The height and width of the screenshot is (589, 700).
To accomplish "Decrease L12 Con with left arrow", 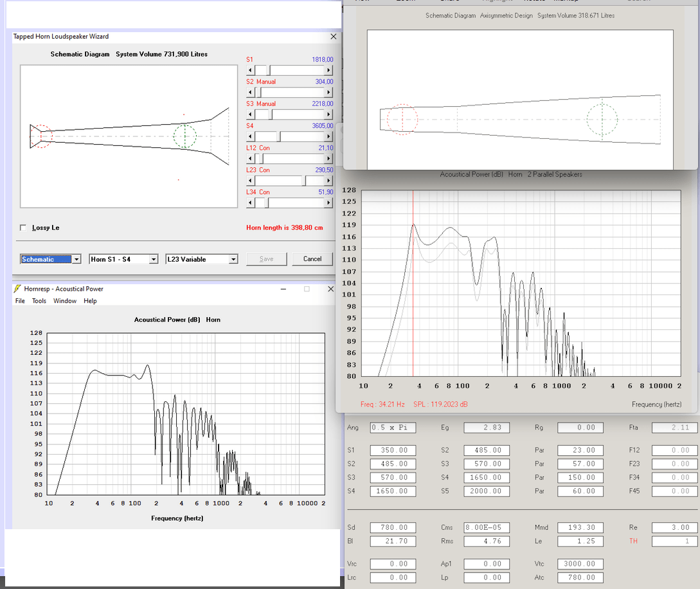I will 250,159.
